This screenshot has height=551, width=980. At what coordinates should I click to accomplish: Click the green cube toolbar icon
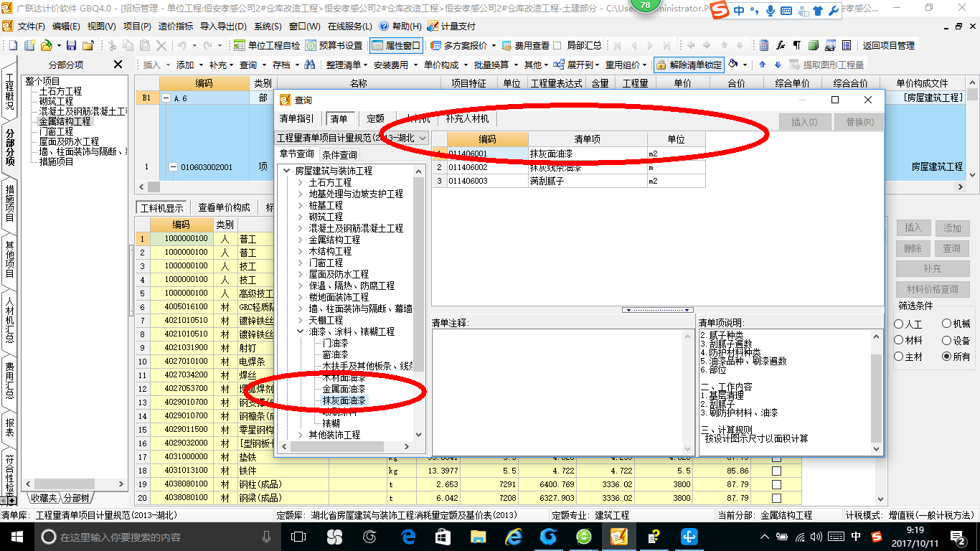point(814,45)
